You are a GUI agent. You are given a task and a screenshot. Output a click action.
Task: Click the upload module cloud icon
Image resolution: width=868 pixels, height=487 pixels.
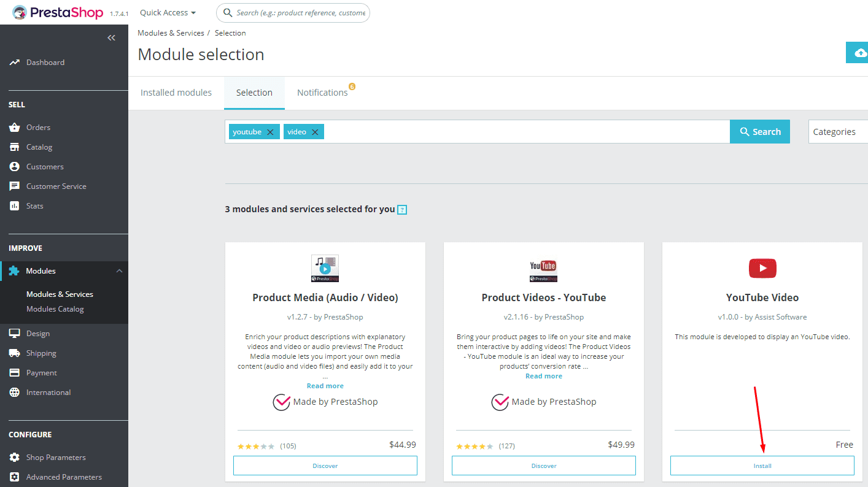860,52
